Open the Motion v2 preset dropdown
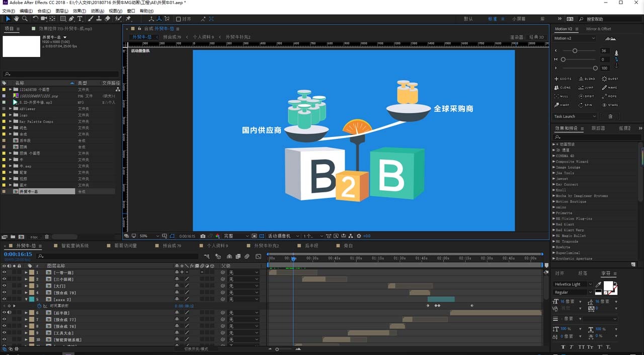The image size is (644, 355). coord(575,38)
